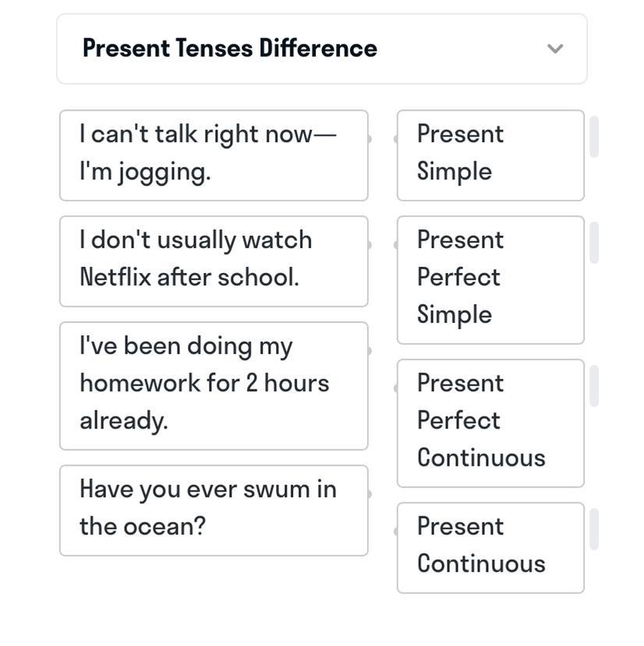Click gray handle beside 'Present Continuous' card
Screen dimensions: 644x646
pyautogui.click(x=594, y=530)
